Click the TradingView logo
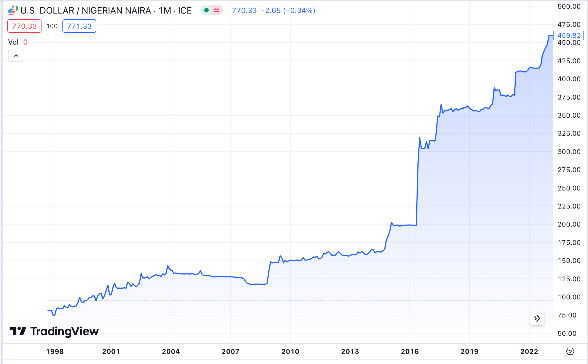 54,331
